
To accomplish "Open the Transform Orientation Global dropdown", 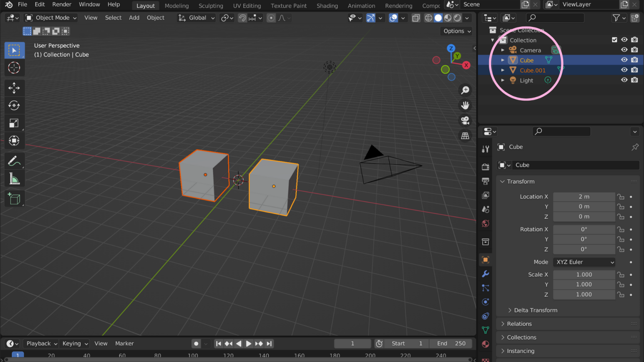I will click(196, 18).
